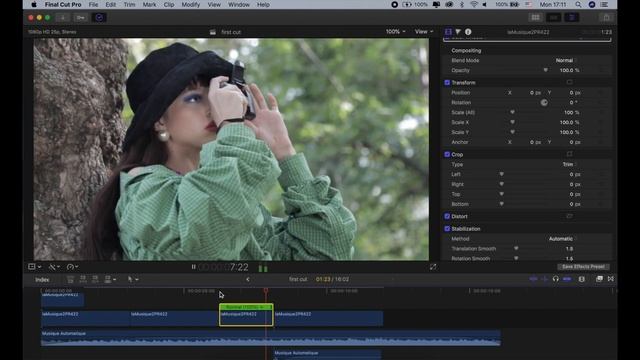Pause playback in the viewer

click(193, 267)
